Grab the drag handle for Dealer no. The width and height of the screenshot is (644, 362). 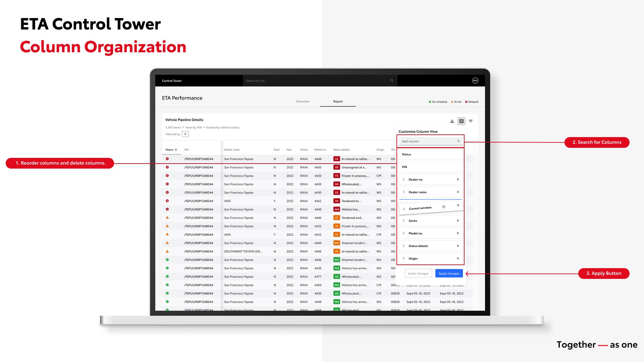[404, 180]
